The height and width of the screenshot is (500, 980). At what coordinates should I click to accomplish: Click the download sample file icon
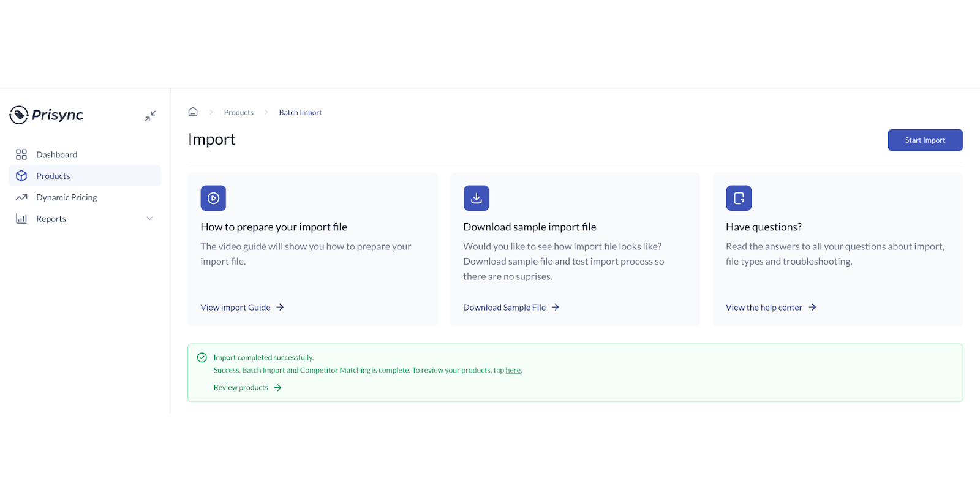click(x=476, y=198)
